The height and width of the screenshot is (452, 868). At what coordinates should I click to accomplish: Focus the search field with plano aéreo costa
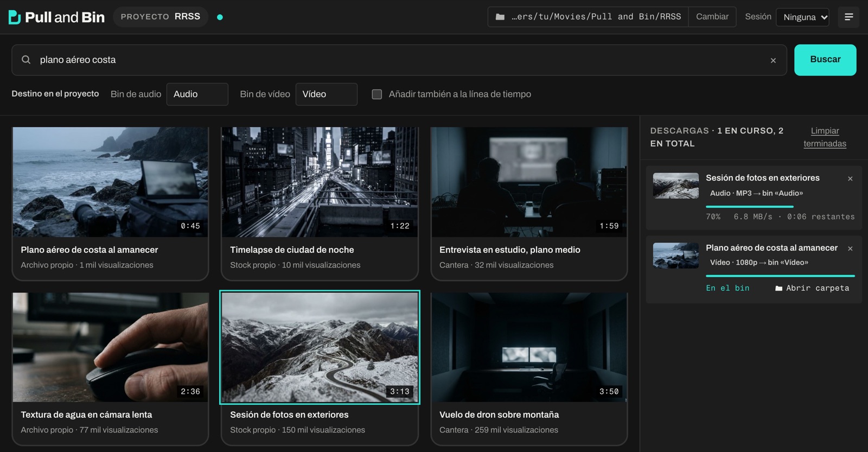pyautogui.click(x=399, y=60)
